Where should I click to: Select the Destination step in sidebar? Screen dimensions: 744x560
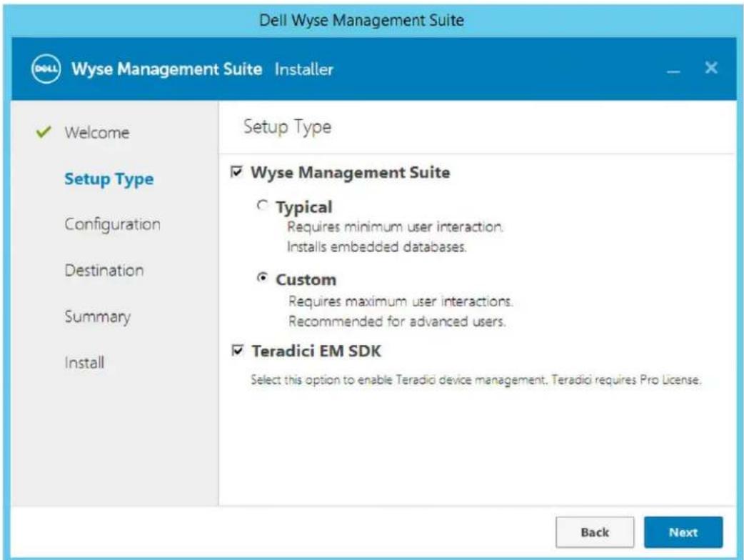(104, 271)
